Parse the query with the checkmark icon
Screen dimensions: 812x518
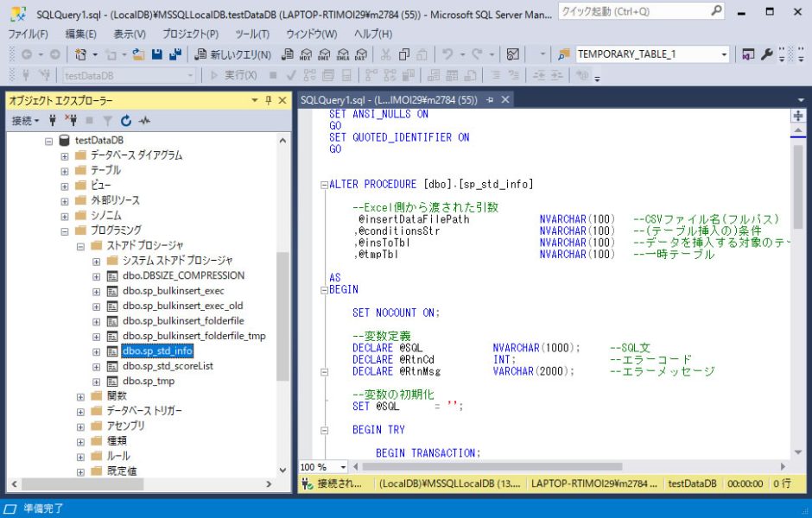290,76
